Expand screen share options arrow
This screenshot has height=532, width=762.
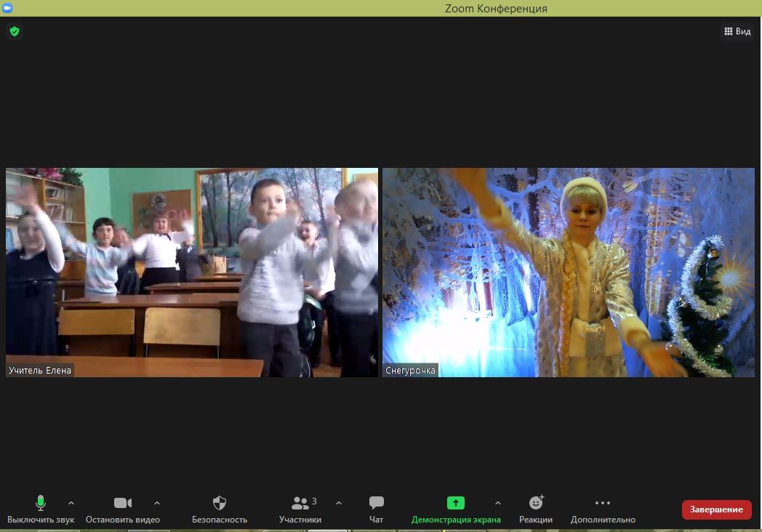(497, 504)
